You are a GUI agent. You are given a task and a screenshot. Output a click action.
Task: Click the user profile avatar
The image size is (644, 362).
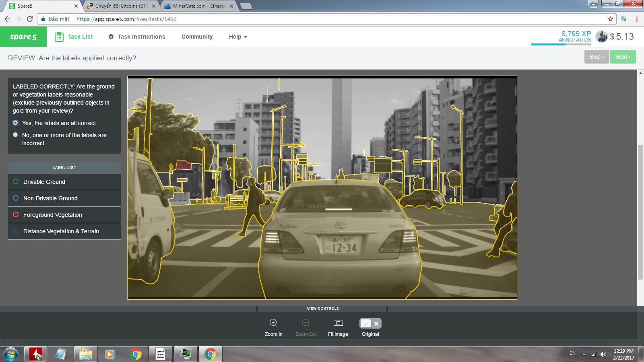(601, 37)
